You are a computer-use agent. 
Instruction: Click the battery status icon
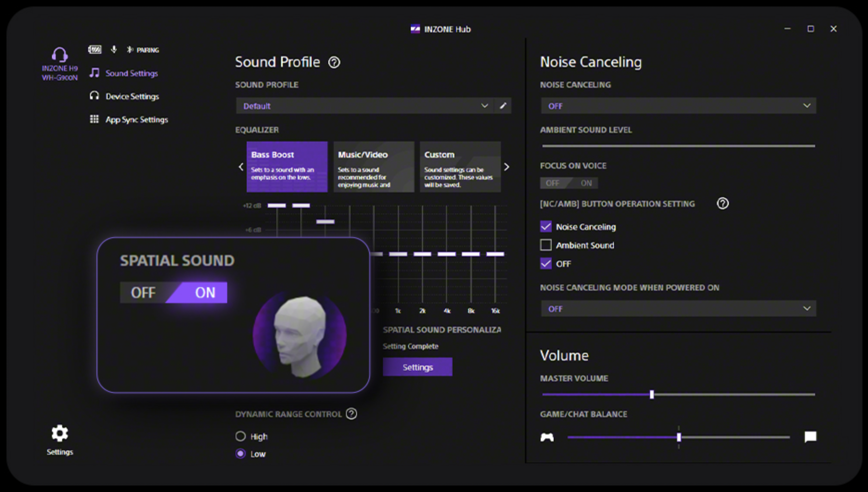(x=95, y=49)
